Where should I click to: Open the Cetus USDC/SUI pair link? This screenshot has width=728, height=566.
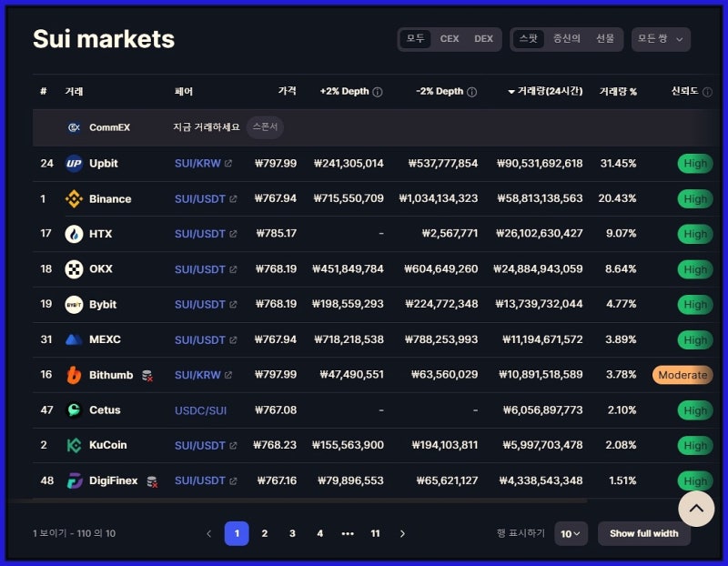coord(200,410)
